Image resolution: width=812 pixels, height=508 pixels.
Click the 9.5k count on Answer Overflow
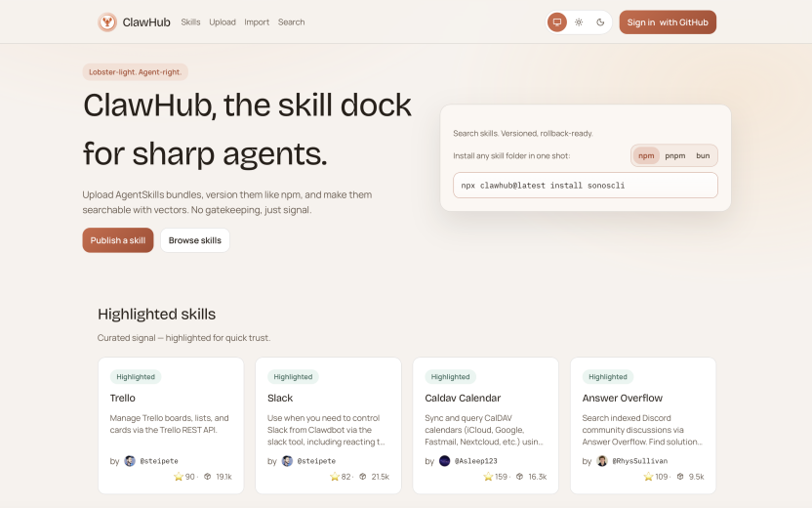click(x=697, y=477)
